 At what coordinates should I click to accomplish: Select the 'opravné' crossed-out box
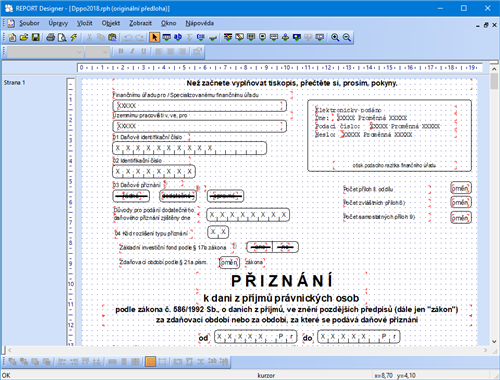coord(225,196)
